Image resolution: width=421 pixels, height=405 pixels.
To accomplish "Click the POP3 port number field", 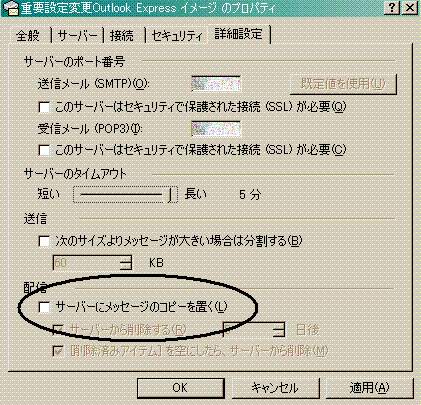I will 216,129.
